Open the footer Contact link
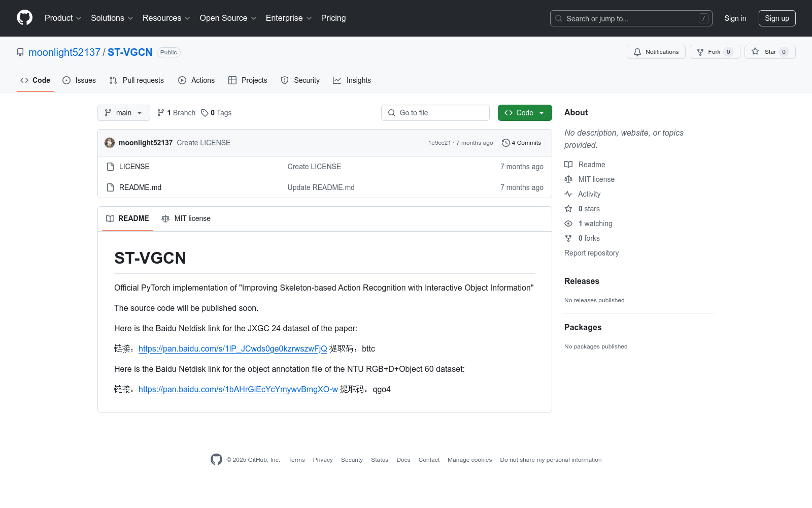The width and height of the screenshot is (812, 508). [x=429, y=460]
